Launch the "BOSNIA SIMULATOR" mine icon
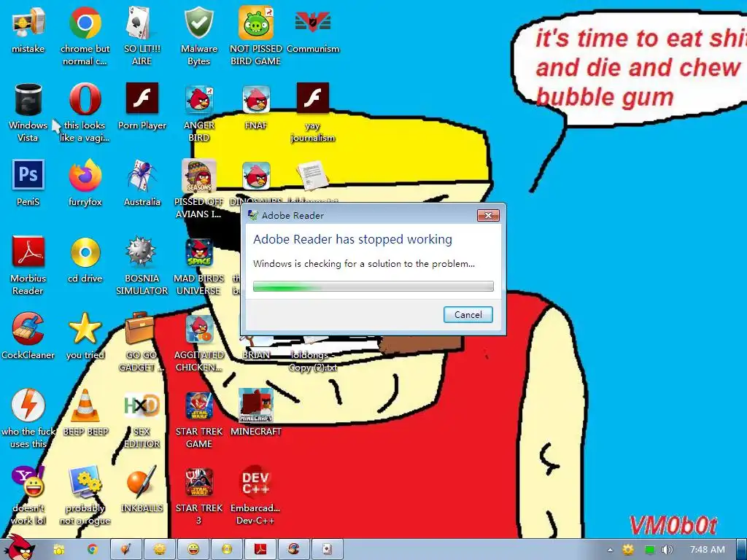The width and height of the screenshot is (747, 560). click(142, 265)
